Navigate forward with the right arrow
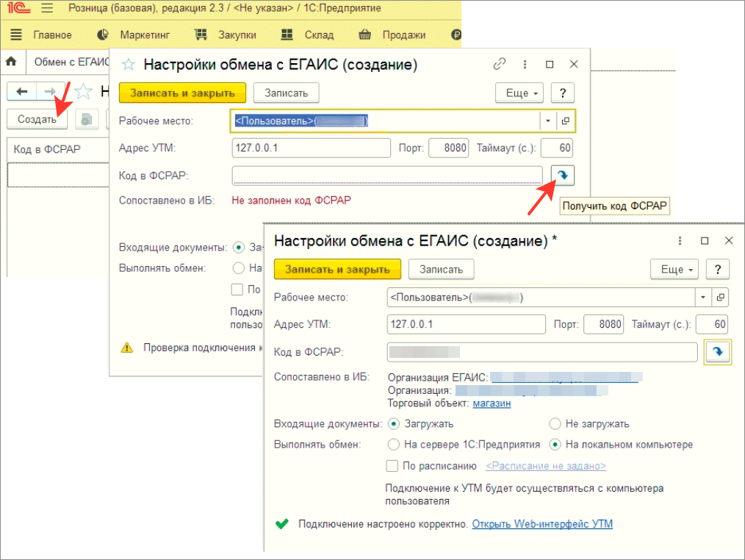Screen dimensions: 745x560 [50, 91]
